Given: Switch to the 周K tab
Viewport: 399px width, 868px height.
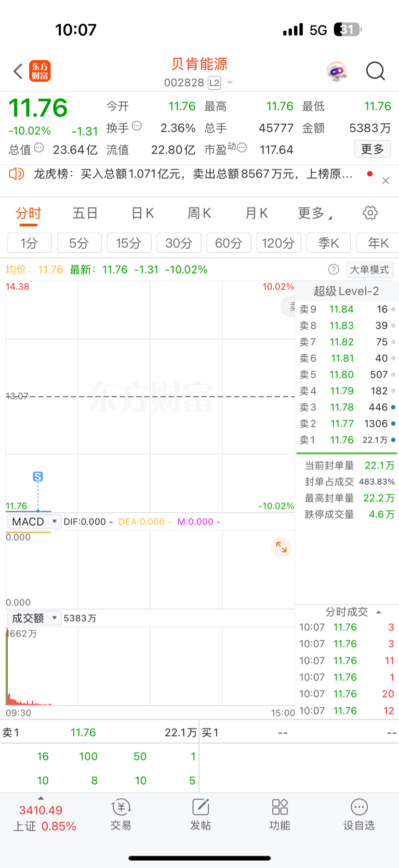Looking at the screenshot, I should (x=199, y=213).
